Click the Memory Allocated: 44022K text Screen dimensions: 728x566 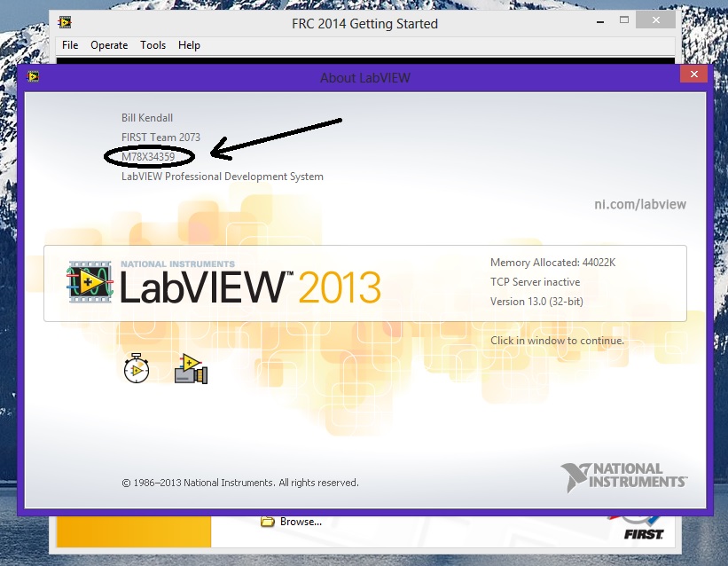point(553,263)
